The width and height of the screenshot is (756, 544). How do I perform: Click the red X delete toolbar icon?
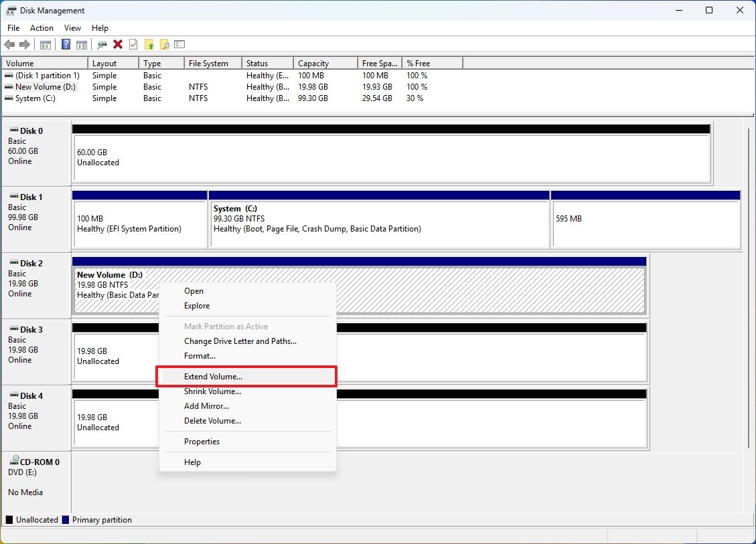pyautogui.click(x=118, y=44)
